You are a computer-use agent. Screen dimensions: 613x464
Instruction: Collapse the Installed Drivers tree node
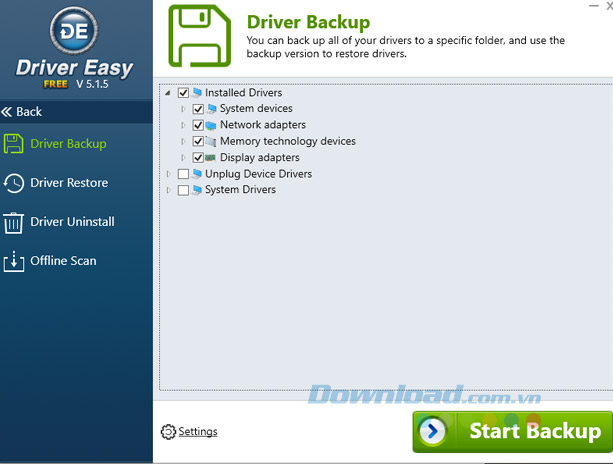168,93
